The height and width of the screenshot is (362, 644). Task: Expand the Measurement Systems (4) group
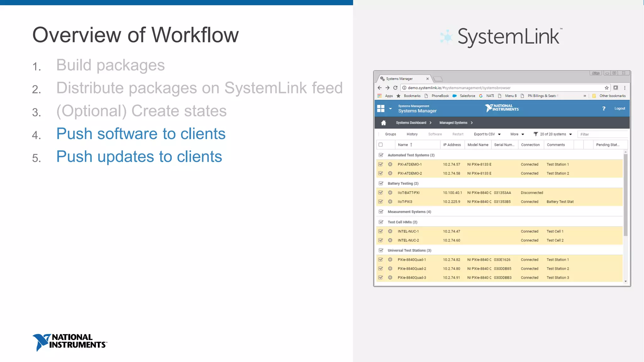coord(409,212)
